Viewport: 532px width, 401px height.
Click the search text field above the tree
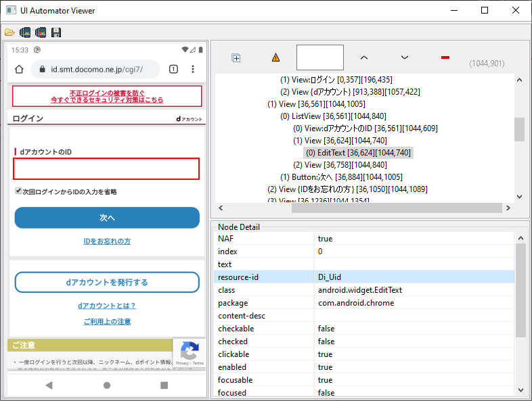coord(320,57)
